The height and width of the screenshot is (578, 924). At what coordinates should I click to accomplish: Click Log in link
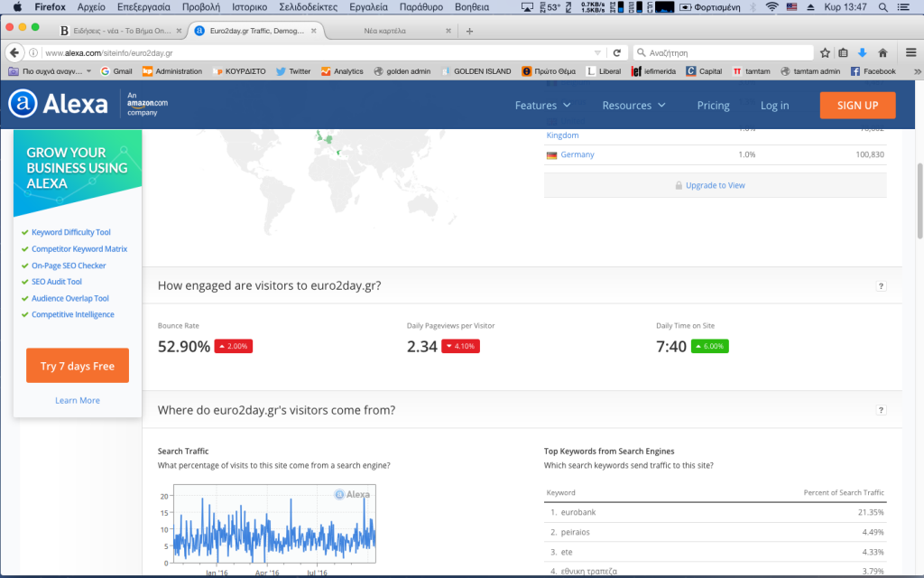tap(774, 105)
